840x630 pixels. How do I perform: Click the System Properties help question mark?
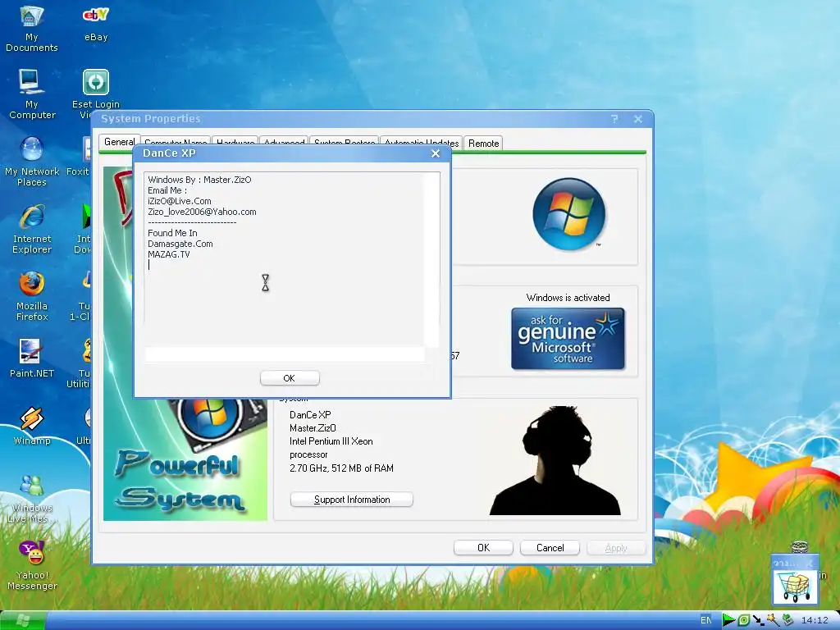tap(614, 119)
